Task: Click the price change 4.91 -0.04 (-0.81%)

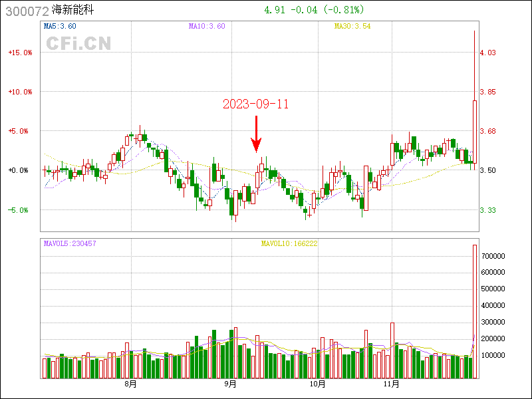Action: (314, 10)
